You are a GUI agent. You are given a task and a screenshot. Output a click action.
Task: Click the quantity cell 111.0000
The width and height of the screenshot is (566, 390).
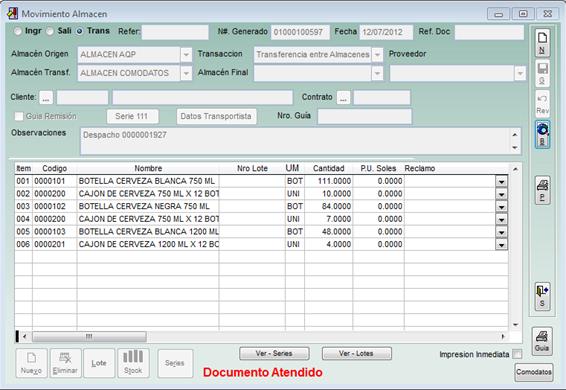click(328, 181)
